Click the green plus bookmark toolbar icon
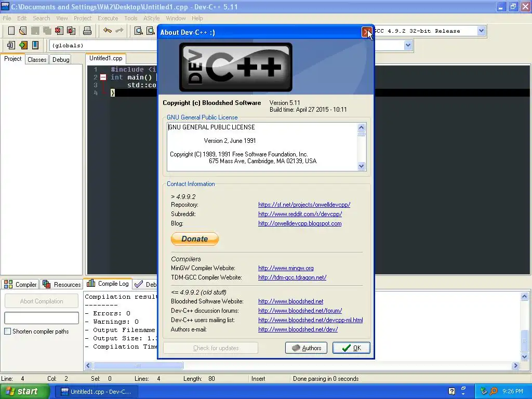Image resolution: width=532 pixels, height=399 pixels. (x=23, y=45)
